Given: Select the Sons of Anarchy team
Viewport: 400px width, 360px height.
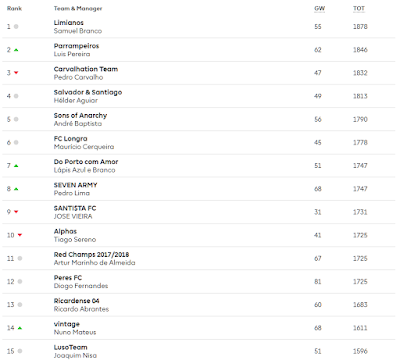Looking at the screenshot, I should tap(80, 115).
